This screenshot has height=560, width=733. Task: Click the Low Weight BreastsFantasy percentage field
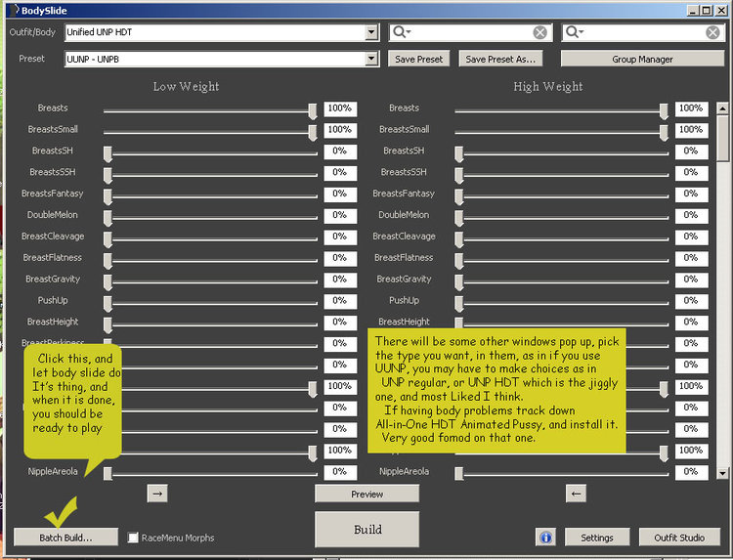click(340, 194)
